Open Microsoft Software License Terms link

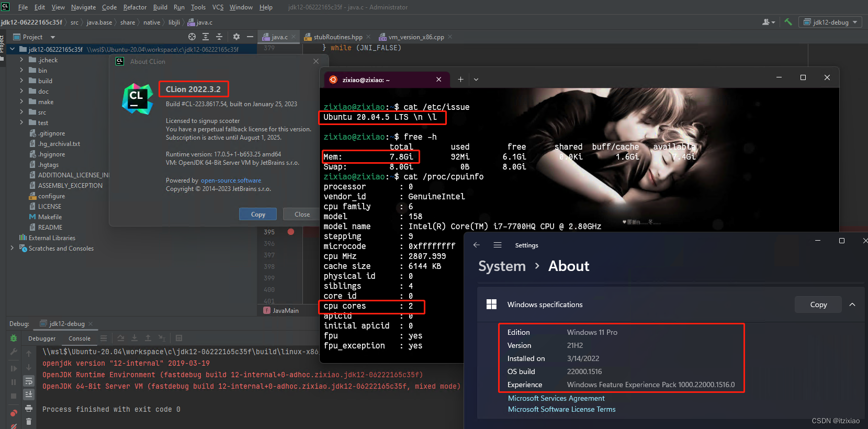[561, 409]
